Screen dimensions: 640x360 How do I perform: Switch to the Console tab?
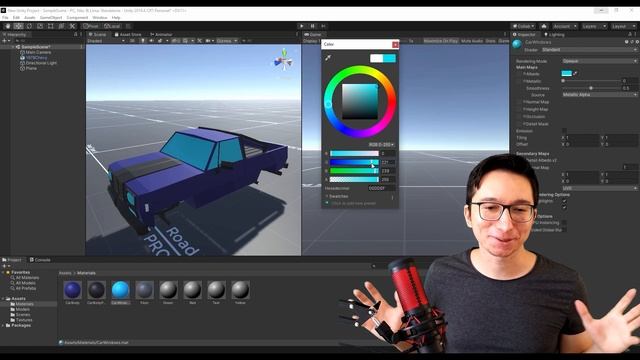40,260
